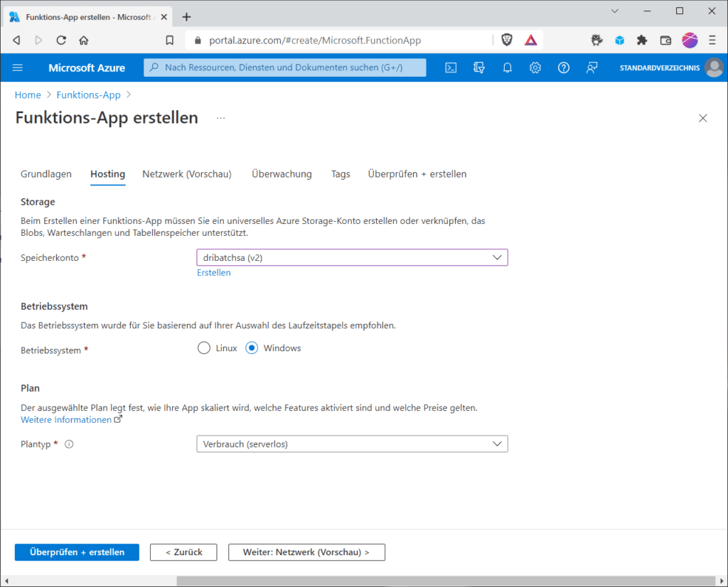Bookmark this page using the bookmark icon

[170, 41]
